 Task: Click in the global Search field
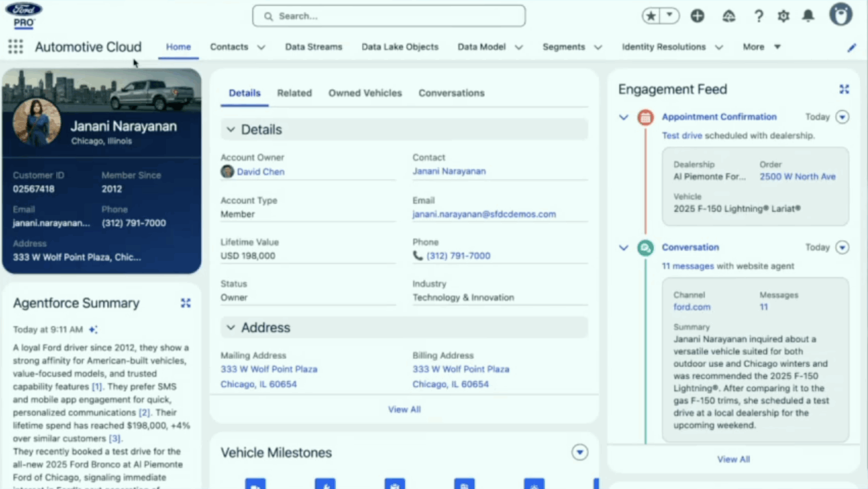click(x=389, y=16)
